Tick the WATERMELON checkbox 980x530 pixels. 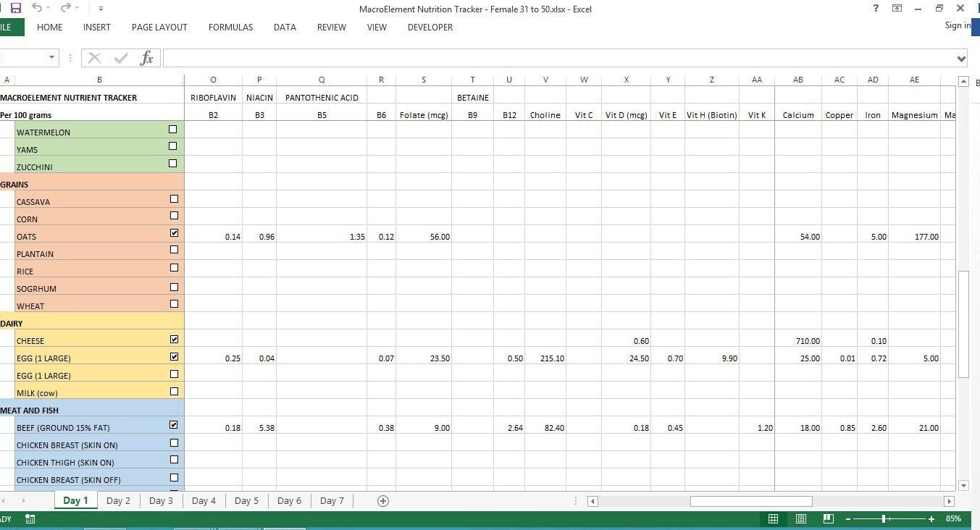172,130
